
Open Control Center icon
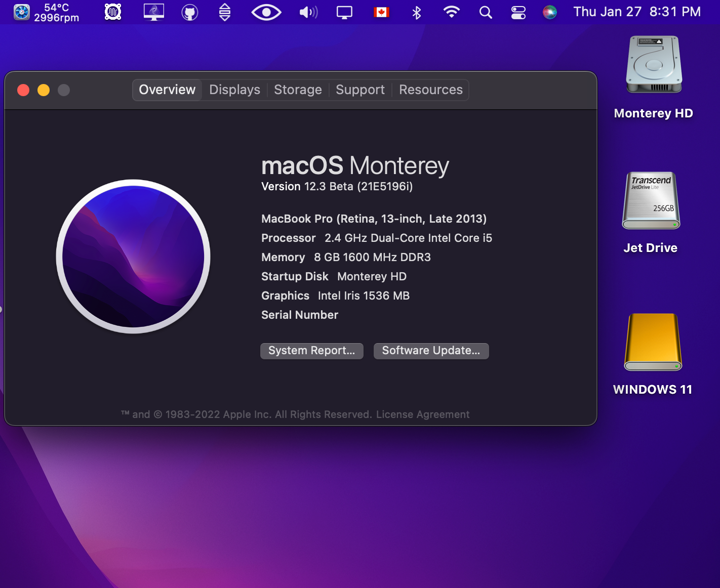click(x=518, y=13)
